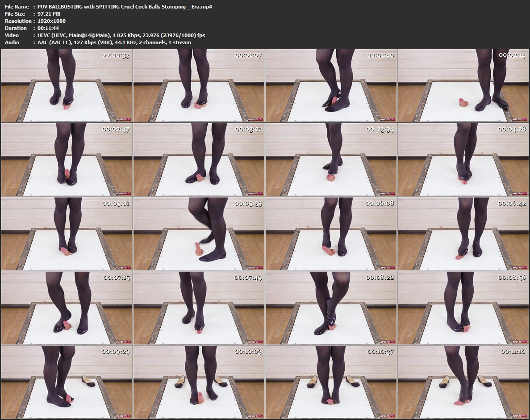Open the 00:05:35 preview thumbnail
The height and width of the screenshot is (420, 530).
tap(199, 234)
